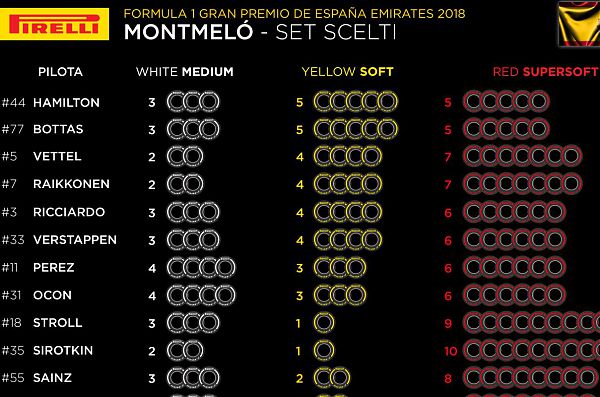Click Sirotkin's supersoft count 10
Screen dimensions: 600x397
[451, 351]
